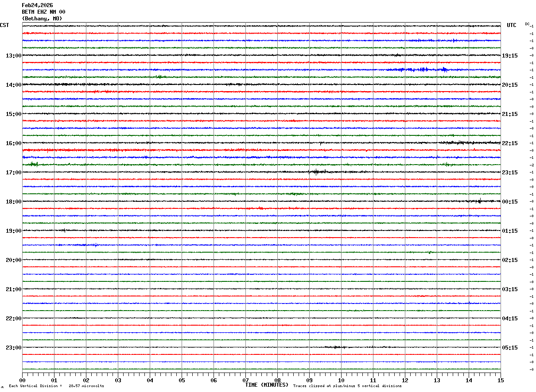Image resolution: width=536 pixels, height=392 pixels.
Task: Click the black spike on the 18:00 trace near minute 14
Action: click(480, 201)
